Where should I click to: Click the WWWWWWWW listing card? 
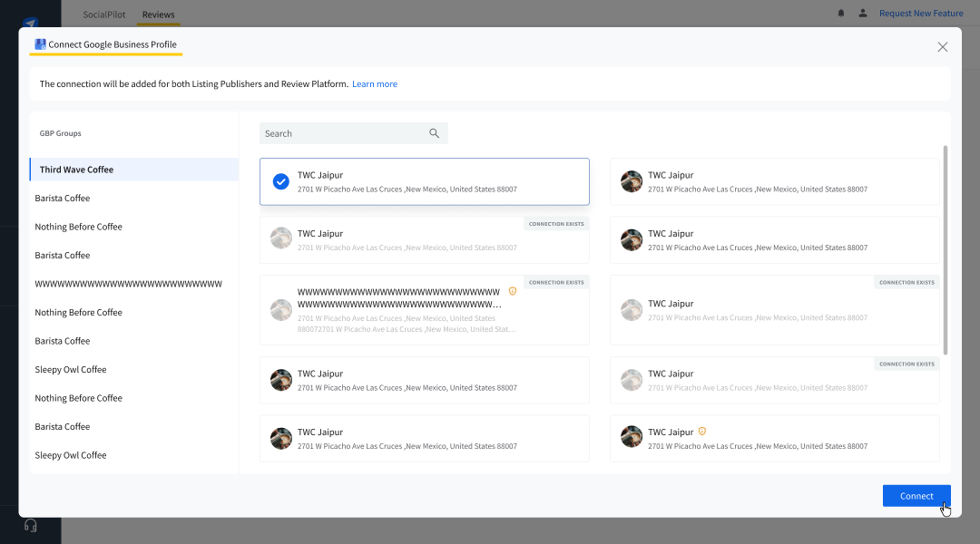pos(425,310)
